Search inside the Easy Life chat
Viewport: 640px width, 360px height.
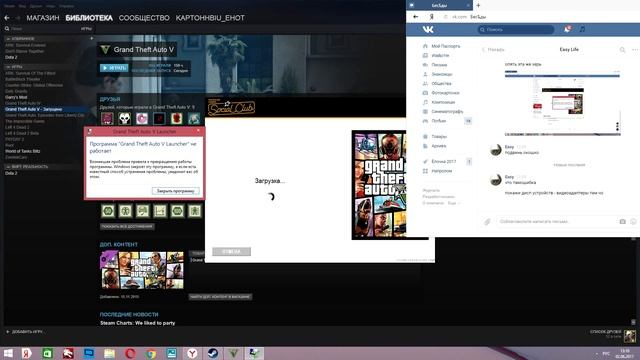point(622,49)
